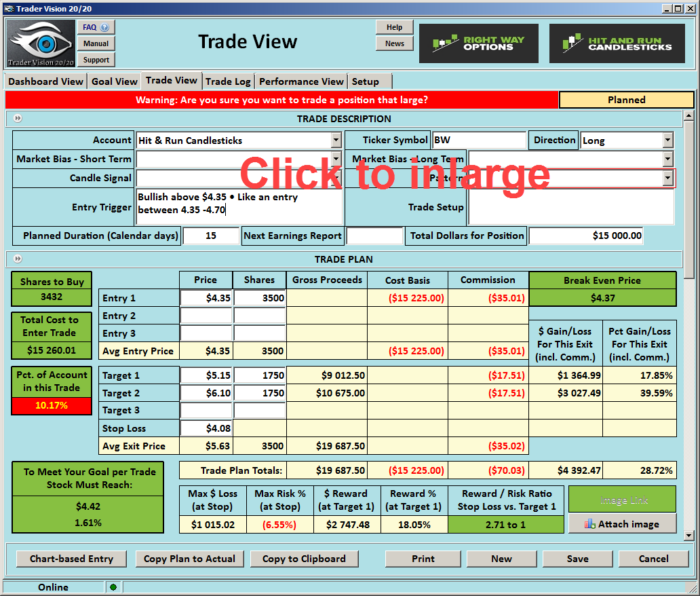700x596 pixels.
Task: Open the Right Way Options banner
Action: [479, 43]
